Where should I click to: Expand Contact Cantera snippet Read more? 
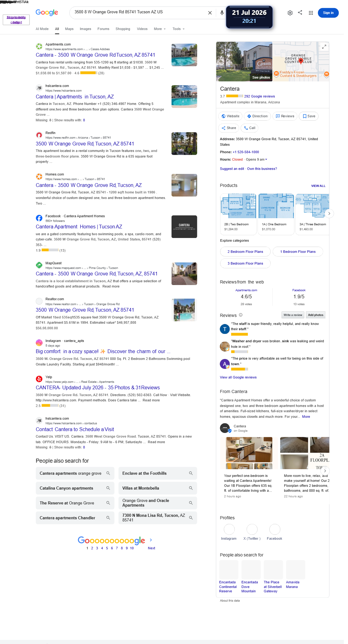156,442
